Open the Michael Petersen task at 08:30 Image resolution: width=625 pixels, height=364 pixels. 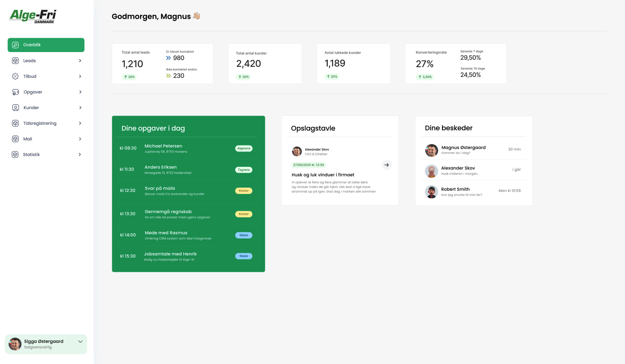[x=186, y=149]
